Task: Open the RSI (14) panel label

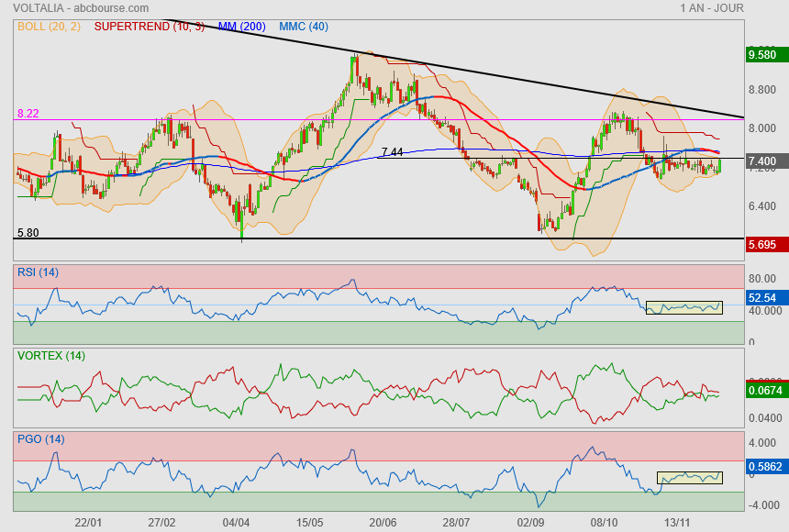Action: 39,272
